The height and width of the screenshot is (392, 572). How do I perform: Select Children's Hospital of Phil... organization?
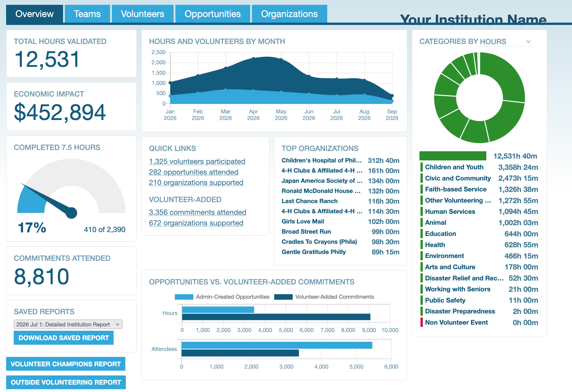point(340,160)
